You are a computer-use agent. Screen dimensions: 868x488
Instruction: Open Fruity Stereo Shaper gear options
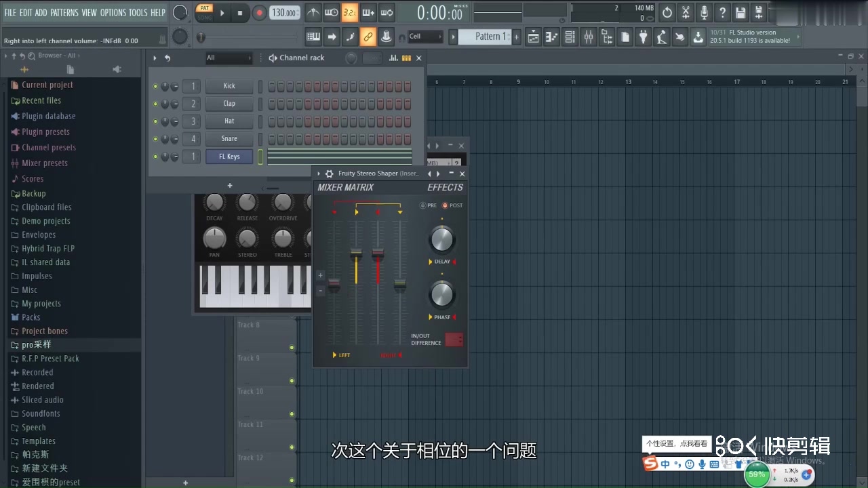330,174
